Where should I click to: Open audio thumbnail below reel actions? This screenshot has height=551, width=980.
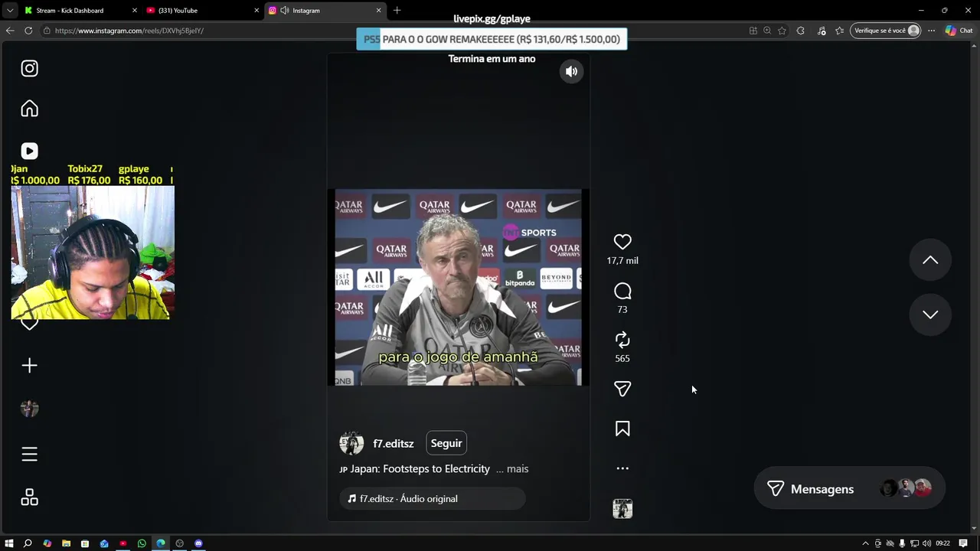pos(622,509)
